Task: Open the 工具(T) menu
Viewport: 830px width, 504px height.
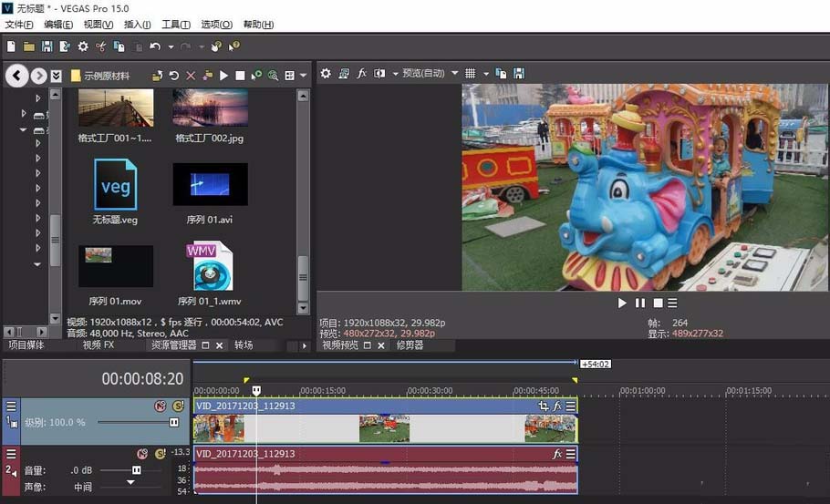Action: [176, 25]
